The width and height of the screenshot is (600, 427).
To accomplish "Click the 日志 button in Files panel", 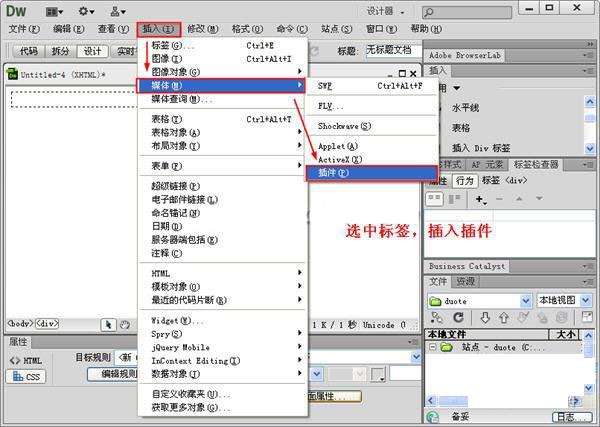I will point(569,417).
